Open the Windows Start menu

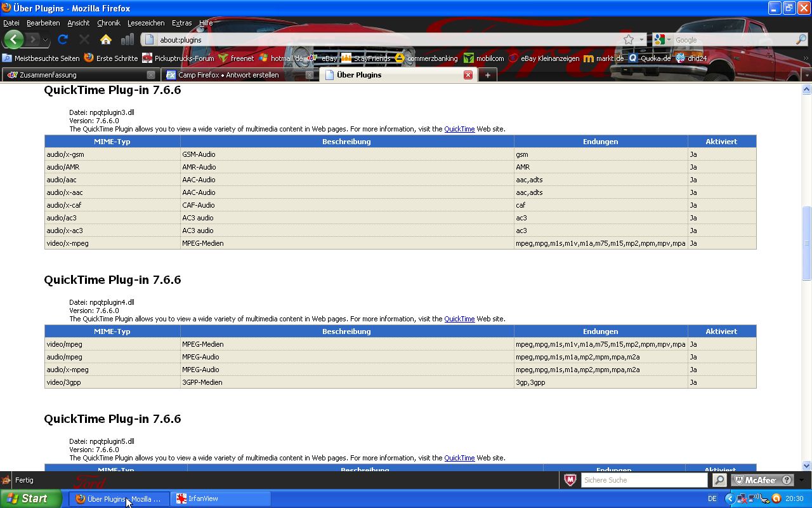coord(31,498)
